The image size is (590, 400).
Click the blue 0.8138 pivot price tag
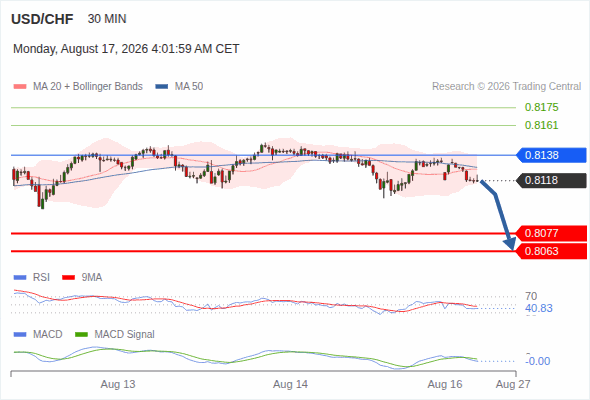(551, 155)
